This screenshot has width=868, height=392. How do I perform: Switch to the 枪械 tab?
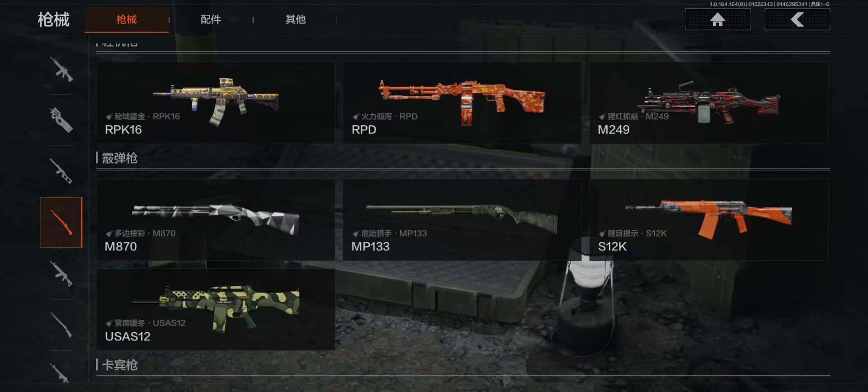tap(127, 19)
